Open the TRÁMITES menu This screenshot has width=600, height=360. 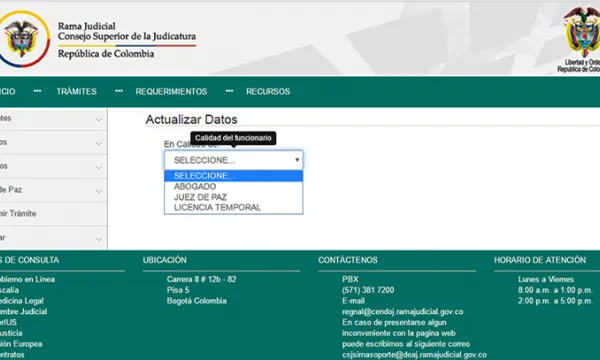point(77,91)
